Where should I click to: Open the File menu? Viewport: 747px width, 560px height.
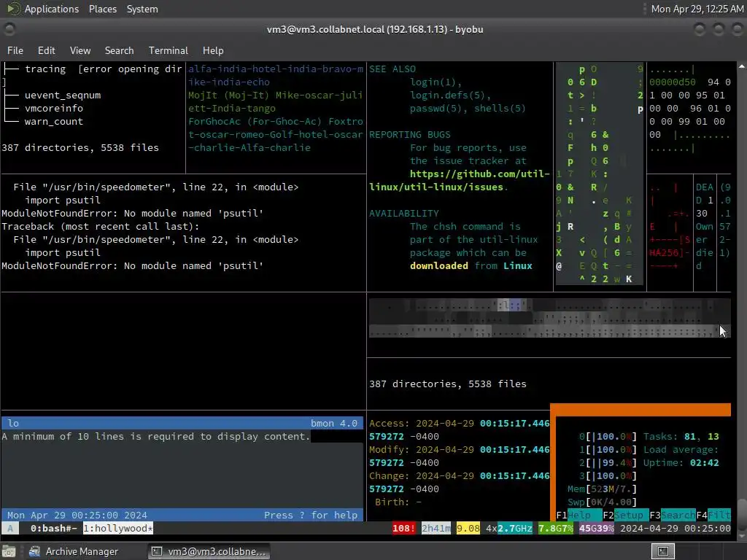pos(15,50)
